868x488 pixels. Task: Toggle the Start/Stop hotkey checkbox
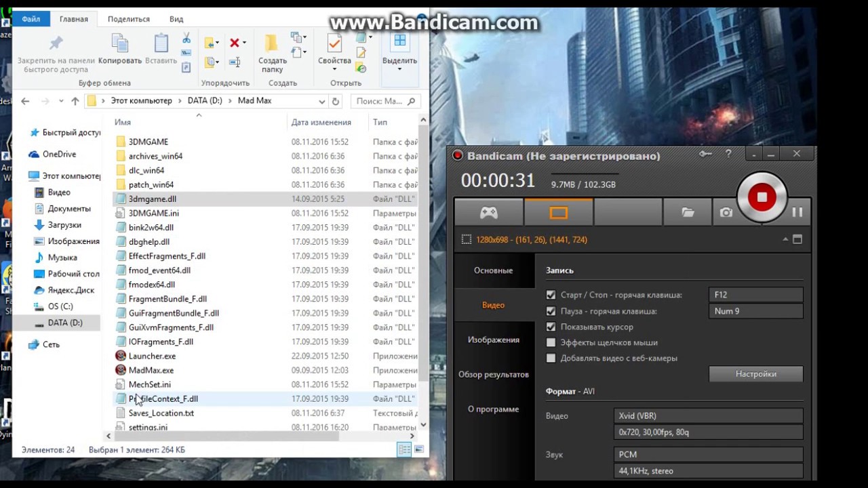(x=551, y=295)
